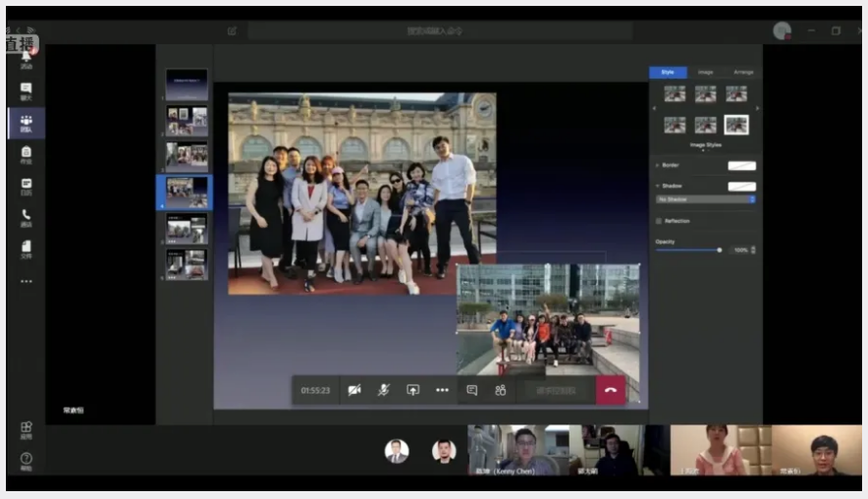
Task: Switch to the Arrange tab
Action: 743,72
